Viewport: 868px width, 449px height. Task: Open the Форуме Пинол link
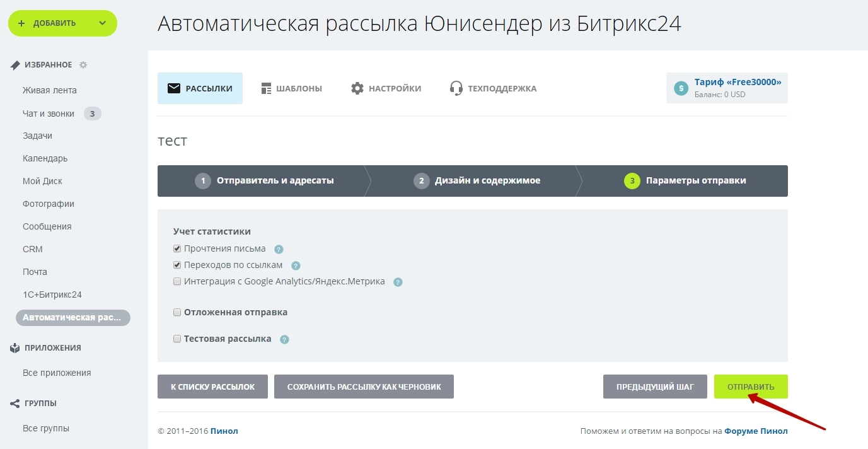[x=756, y=431]
